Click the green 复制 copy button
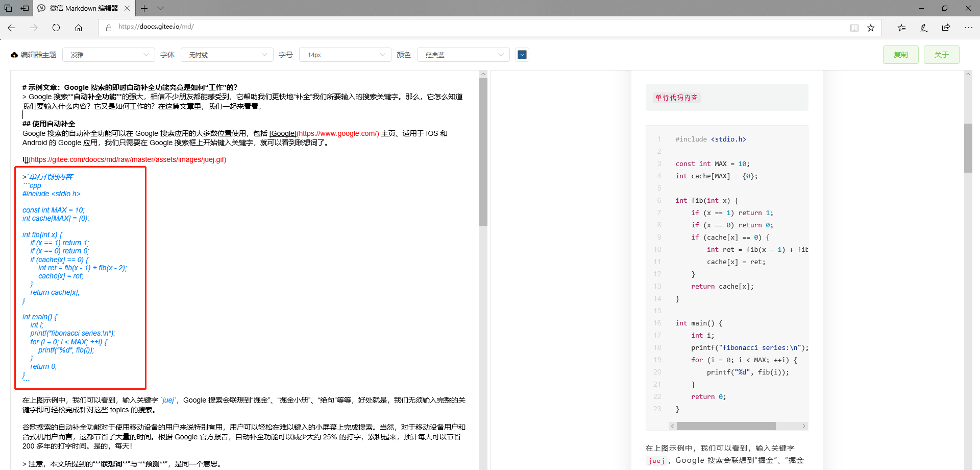Screen dimensions: 980x470 click(900, 54)
